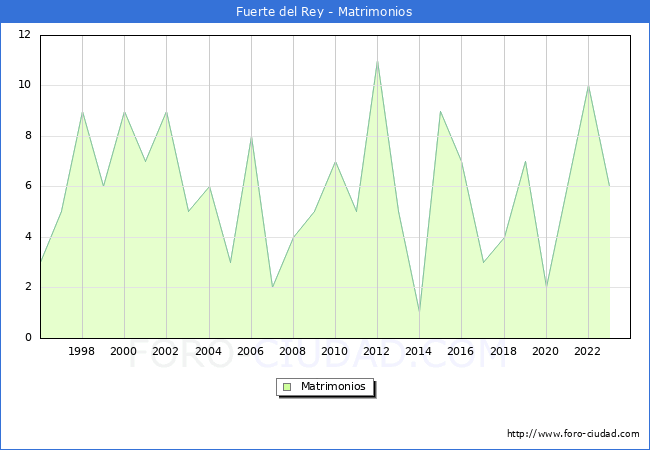Select the 2014 lowest point on chart
The height and width of the screenshot is (450, 650).
(419, 312)
